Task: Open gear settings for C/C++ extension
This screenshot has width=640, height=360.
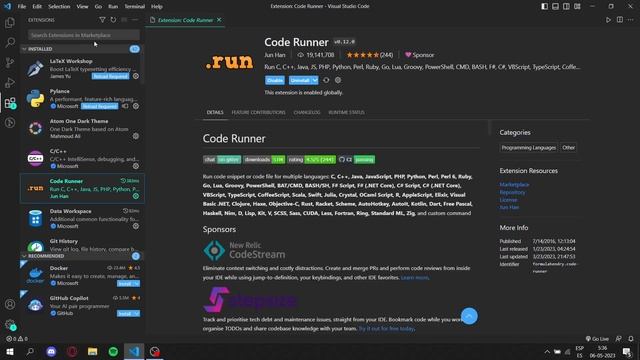Action: point(136,166)
